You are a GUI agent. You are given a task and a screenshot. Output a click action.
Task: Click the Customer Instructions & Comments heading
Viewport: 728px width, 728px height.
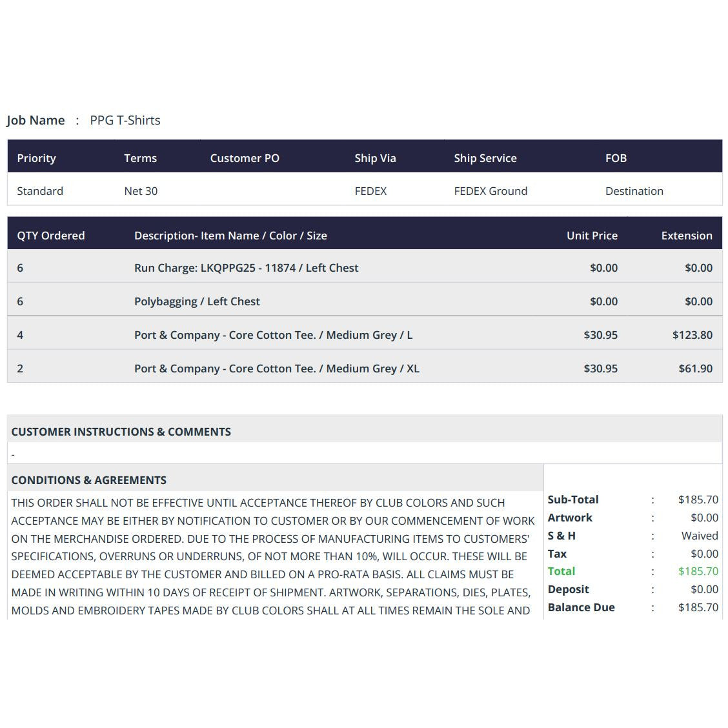pyautogui.click(x=121, y=432)
